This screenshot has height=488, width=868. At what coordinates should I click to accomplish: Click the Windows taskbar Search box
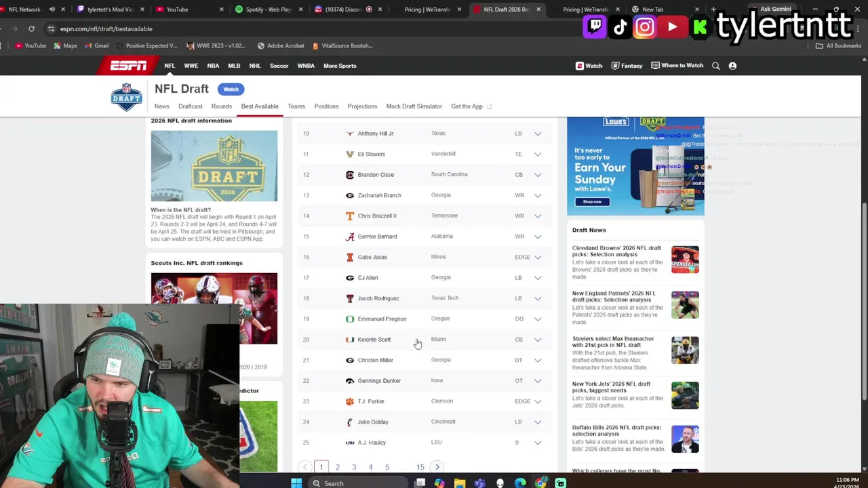[357, 483]
